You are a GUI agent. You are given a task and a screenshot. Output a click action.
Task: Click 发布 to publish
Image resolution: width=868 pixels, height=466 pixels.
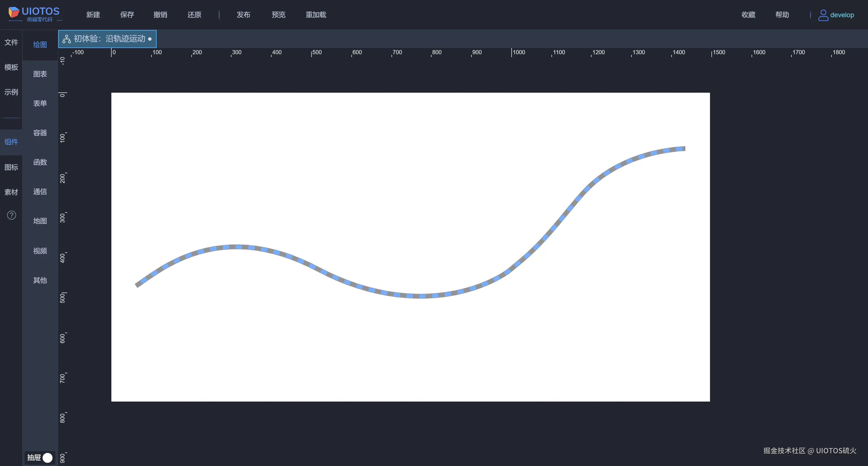(x=243, y=14)
